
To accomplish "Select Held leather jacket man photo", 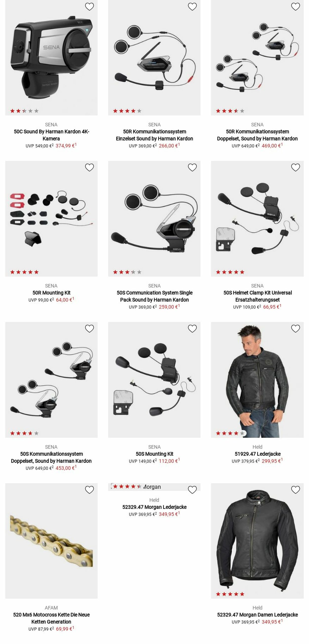I will coord(257,380).
